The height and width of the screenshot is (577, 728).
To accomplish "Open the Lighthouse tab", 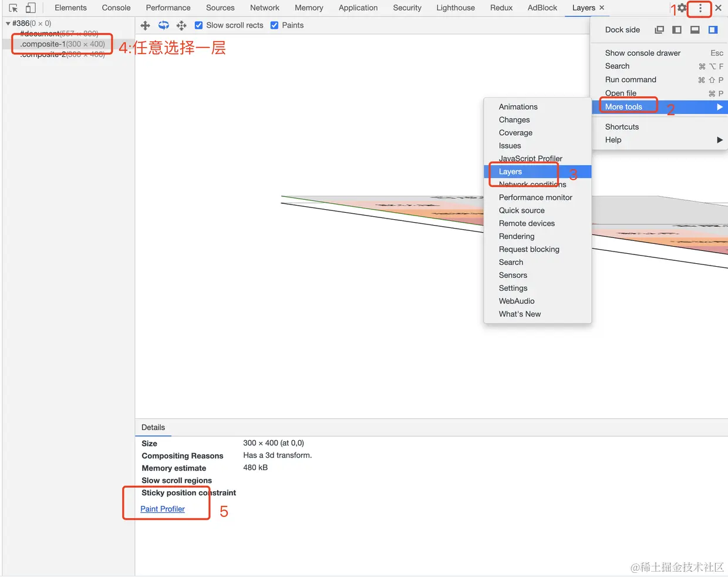I will [456, 8].
